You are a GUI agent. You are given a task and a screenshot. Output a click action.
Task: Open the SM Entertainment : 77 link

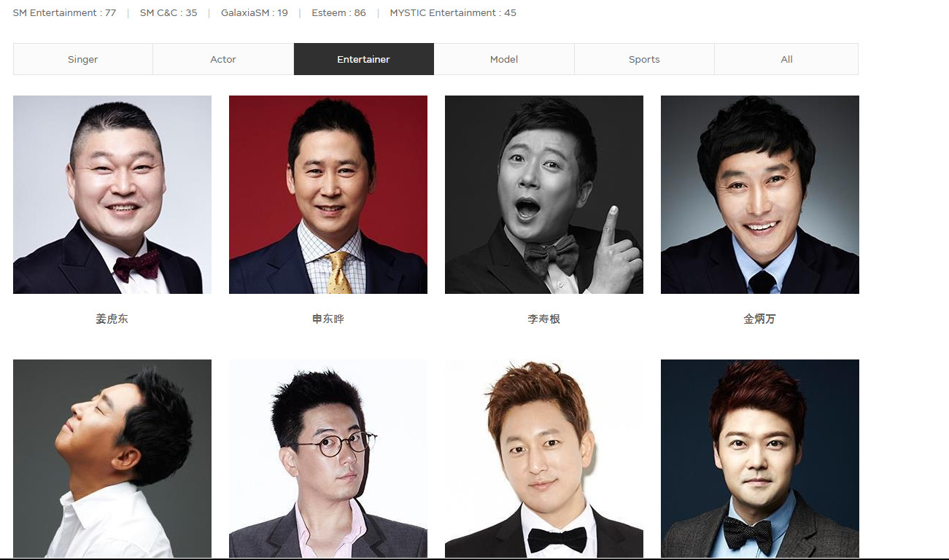(x=64, y=13)
